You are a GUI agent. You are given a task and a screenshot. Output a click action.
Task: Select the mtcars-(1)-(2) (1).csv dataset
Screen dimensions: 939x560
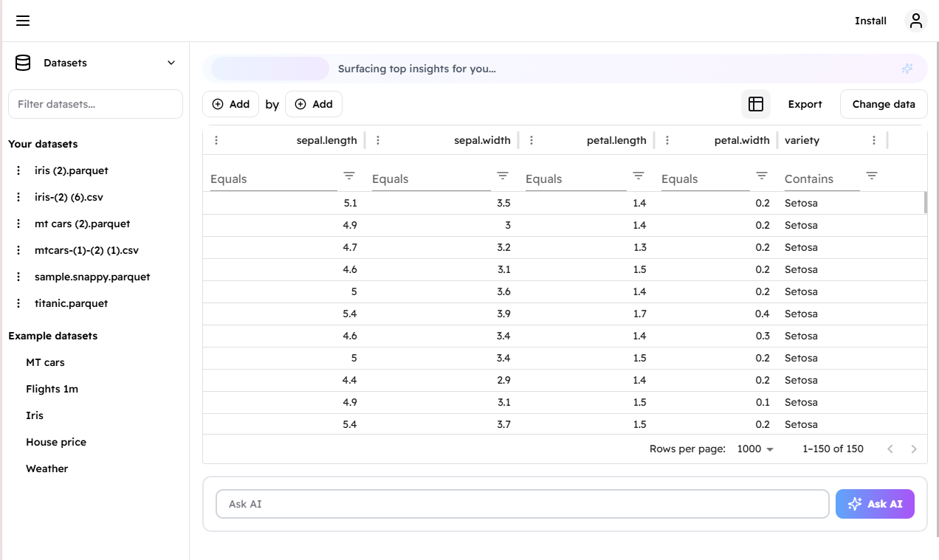87,250
